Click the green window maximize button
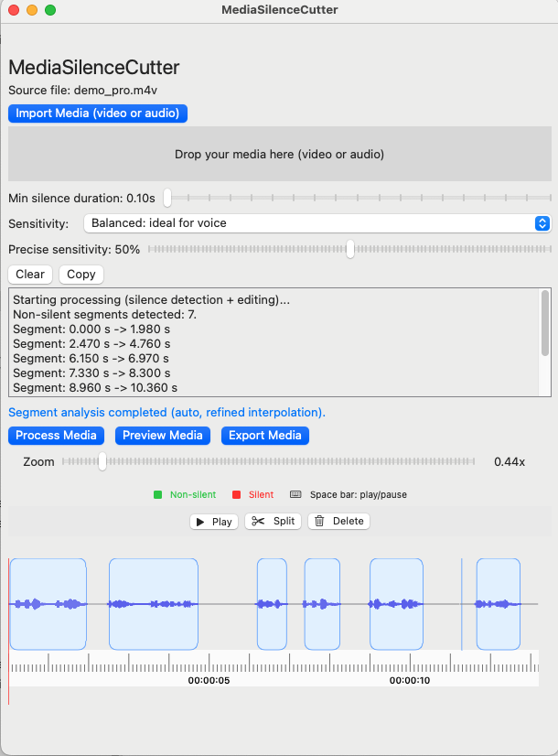The image size is (558, 756). [x=50, y=10]
